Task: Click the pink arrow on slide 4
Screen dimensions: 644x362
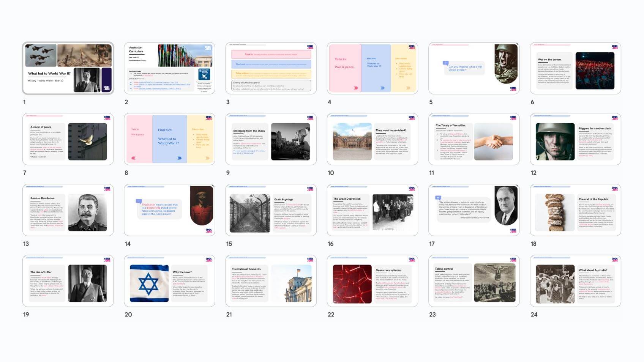Action: (x=356, y=88)
